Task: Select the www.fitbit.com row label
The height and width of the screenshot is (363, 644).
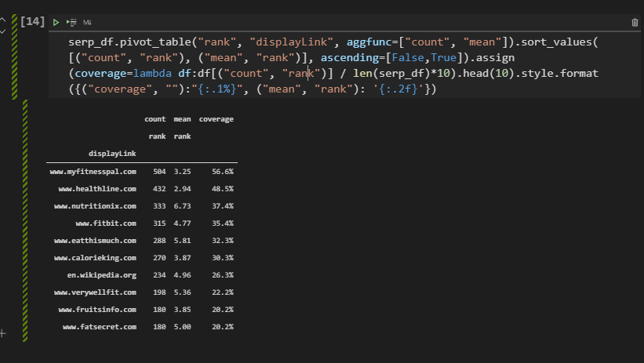Action: click(106, 223)
